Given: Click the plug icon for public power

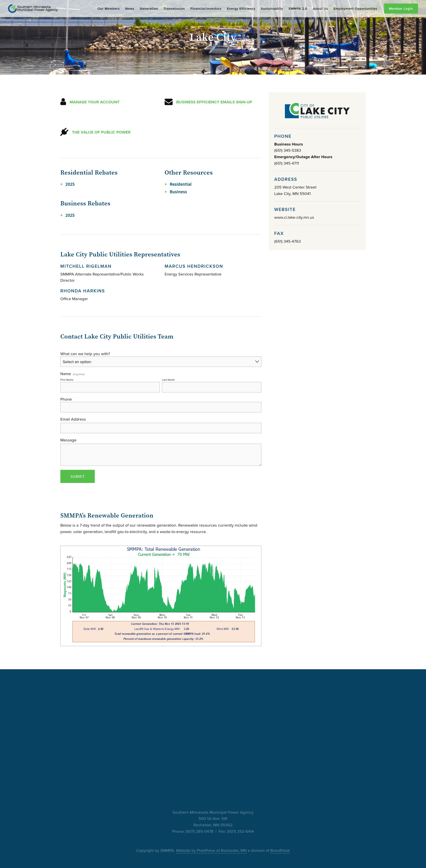Looking at the screenshot, I should (64, 132).
